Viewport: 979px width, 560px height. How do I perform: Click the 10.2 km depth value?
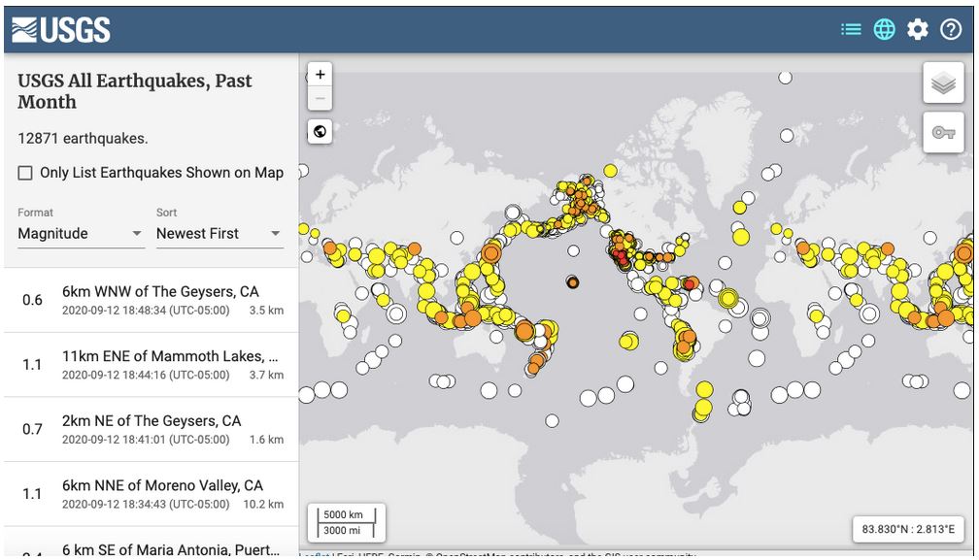coord(263,504)
